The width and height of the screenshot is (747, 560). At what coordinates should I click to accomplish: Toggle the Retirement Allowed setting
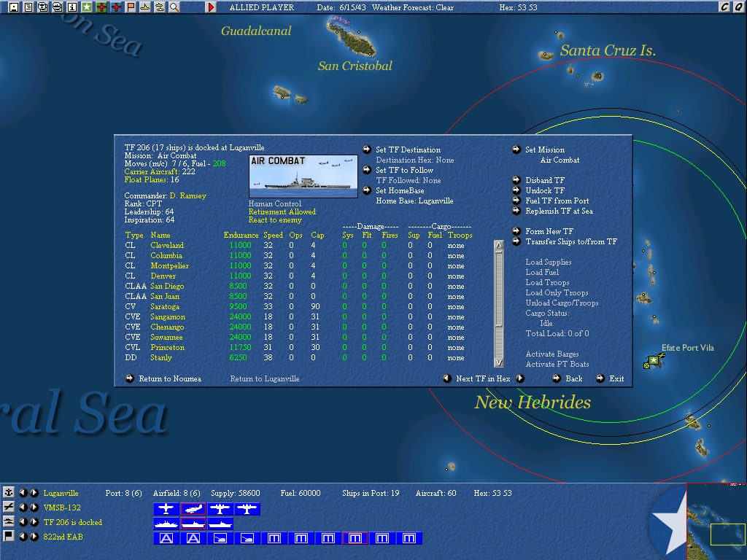tap(282, 211)
